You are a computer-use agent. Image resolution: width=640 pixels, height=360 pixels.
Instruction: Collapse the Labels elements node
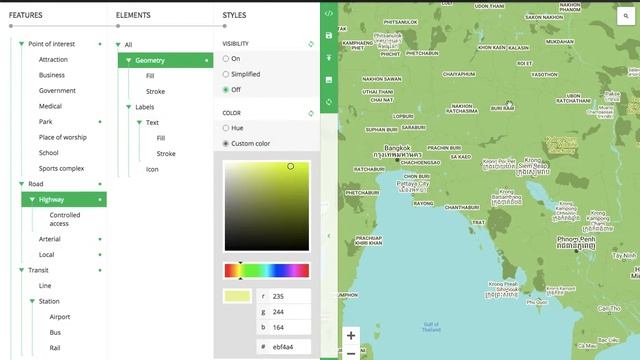[x=129, y=107]
